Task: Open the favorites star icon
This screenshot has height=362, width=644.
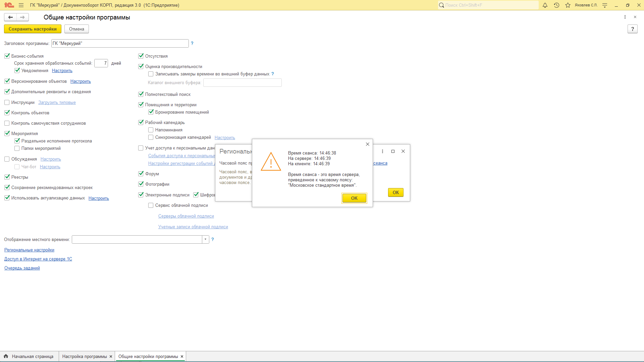Action: point(568,5)
